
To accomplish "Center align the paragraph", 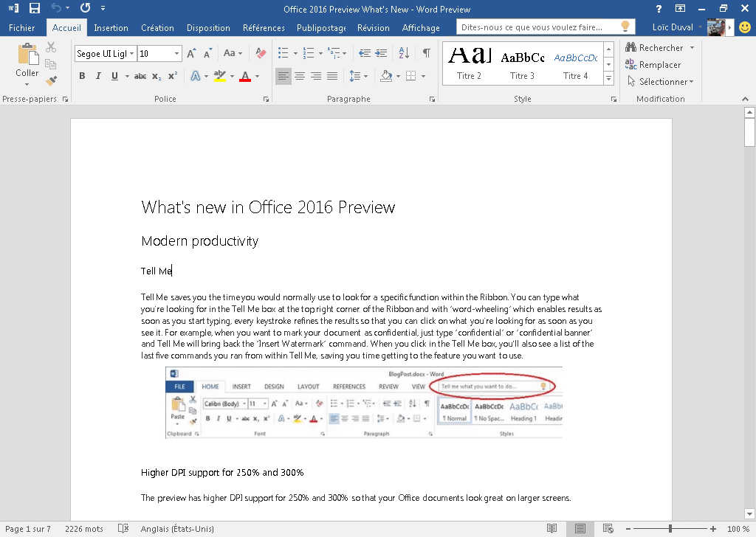I will 300,76.
